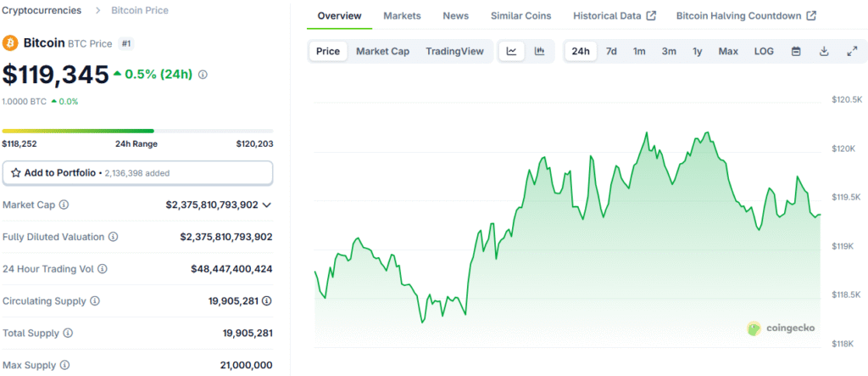This screenshot has height=376, width=868.
Task: Open the Circulating Supply info icon
Action: 95,301
